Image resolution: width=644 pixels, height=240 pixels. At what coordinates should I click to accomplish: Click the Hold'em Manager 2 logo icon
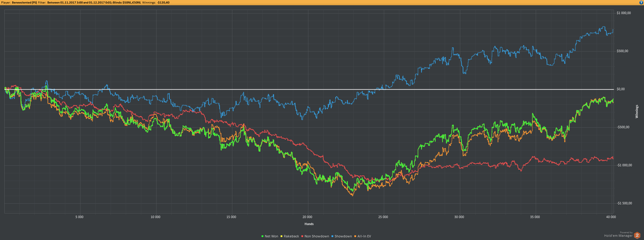tap(637, 235)
